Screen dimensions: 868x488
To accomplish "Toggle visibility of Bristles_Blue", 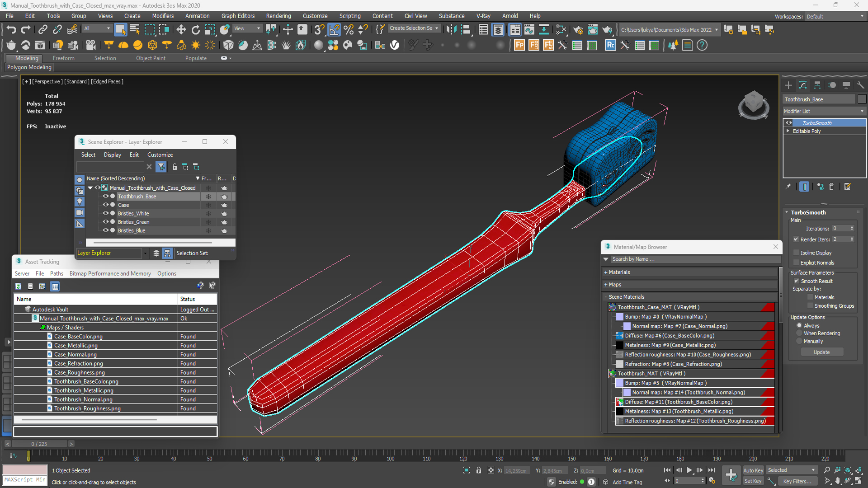I will pyautogui.click(x=105, y=230).
